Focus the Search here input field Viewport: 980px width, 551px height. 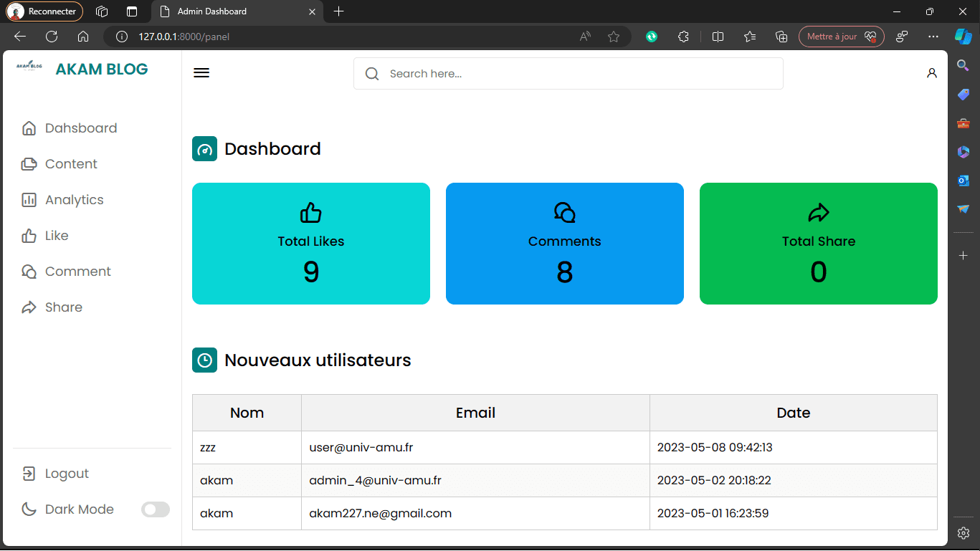[x=568, y=74]
